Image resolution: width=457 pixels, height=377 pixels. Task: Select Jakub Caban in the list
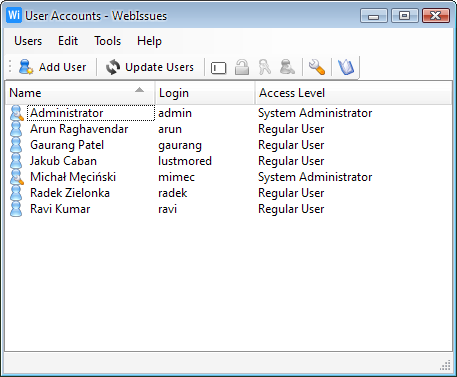click(x=63, y=161)
